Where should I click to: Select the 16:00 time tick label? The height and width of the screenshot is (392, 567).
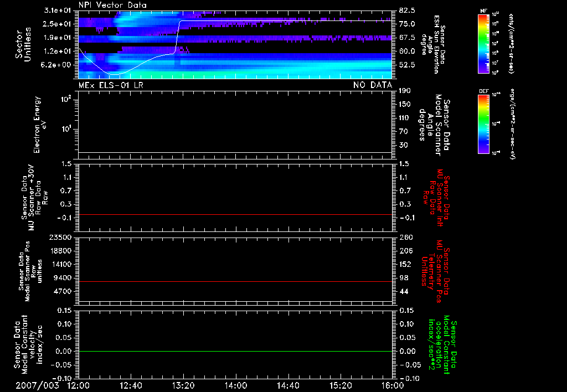(393, 385)
